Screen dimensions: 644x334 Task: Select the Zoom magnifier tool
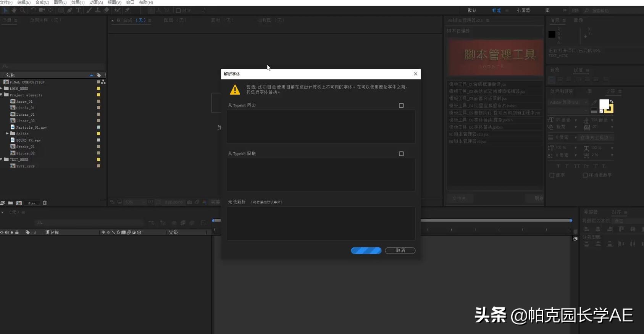[x=23, y=10]
